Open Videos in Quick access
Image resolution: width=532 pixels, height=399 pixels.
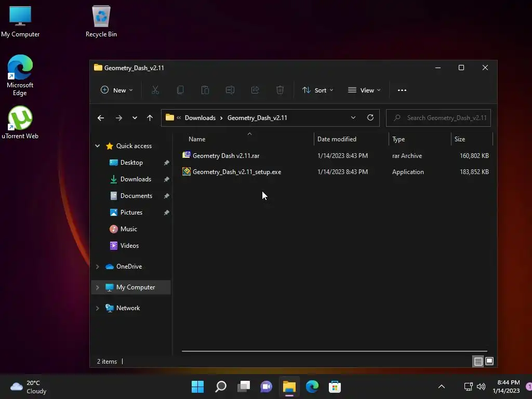(129, 246)
